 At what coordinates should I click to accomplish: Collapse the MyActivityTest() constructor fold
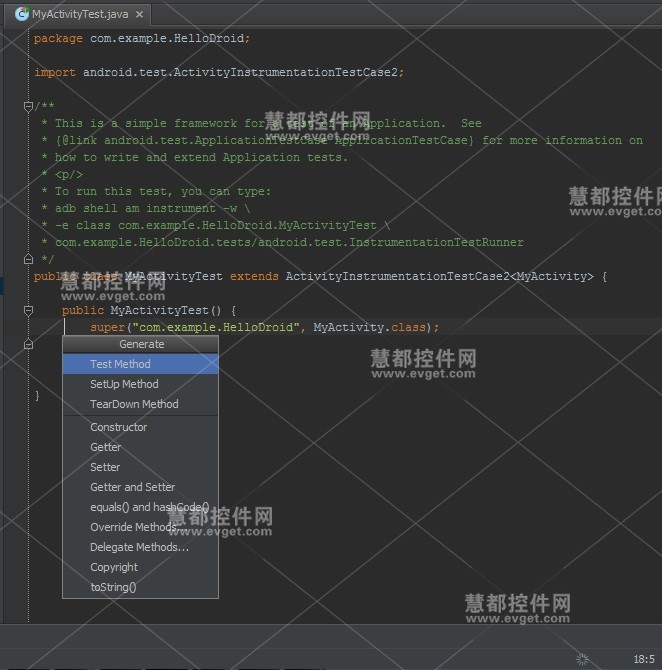28,310
